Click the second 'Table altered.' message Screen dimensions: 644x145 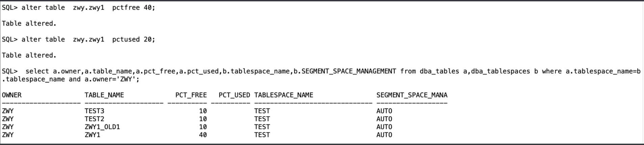29,55
